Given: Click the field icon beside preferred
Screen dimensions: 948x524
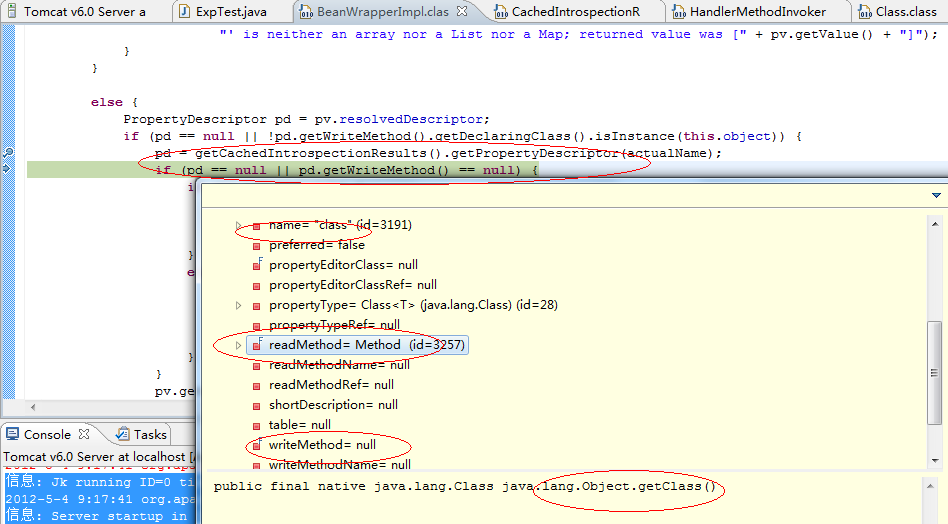Looking at the screenshot, I should (256, 246).
